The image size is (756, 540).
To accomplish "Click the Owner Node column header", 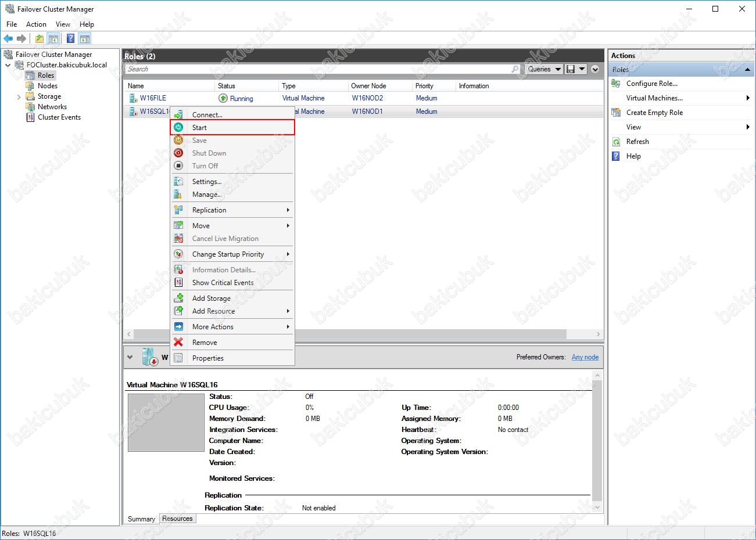I will point(379,86).
